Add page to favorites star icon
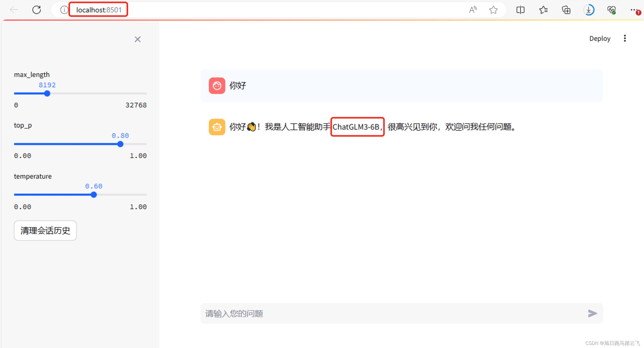Image resolution: width=644 pixels, height=348 pixels. 493,10
